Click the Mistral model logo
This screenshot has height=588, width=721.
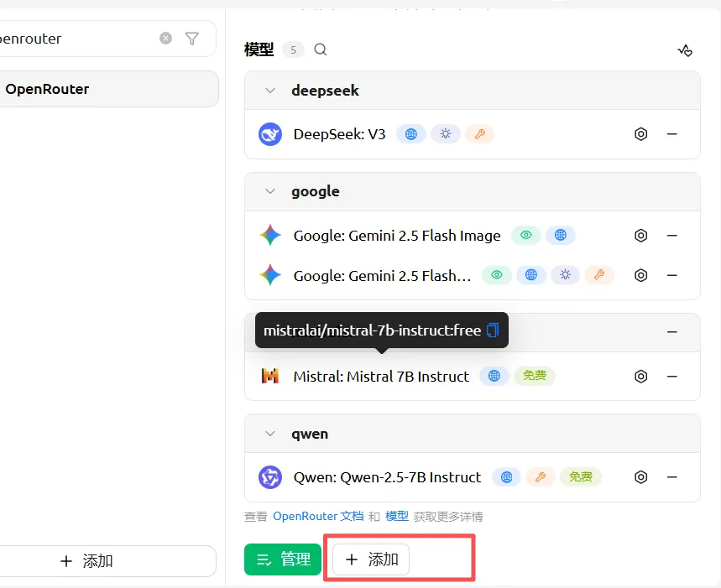[270, 377]
